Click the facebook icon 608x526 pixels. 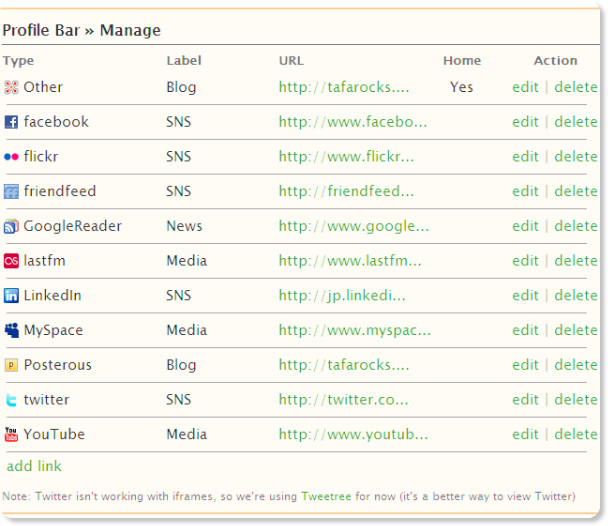11,122
